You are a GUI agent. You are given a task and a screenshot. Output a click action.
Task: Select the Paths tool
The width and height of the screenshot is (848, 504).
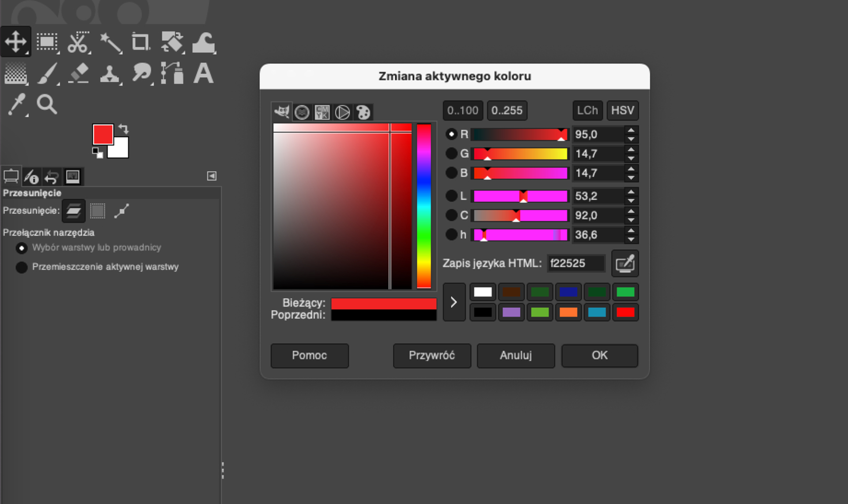[172, 73]
